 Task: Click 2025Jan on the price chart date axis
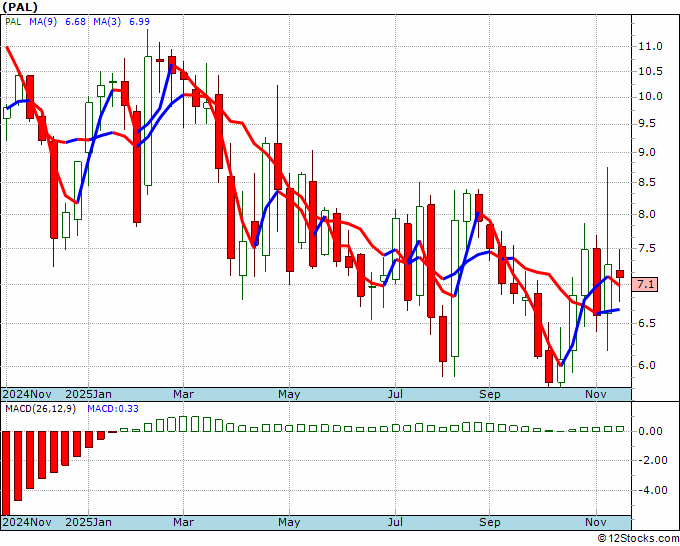(x=88, y=394)
